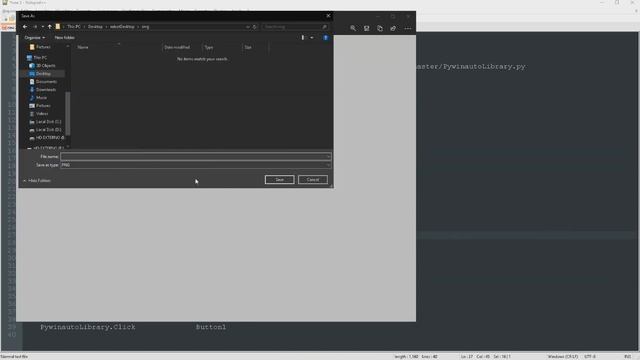This screenshot has width=640, height=360.
Task: Click the File name input field
Action: coord(196,156)
